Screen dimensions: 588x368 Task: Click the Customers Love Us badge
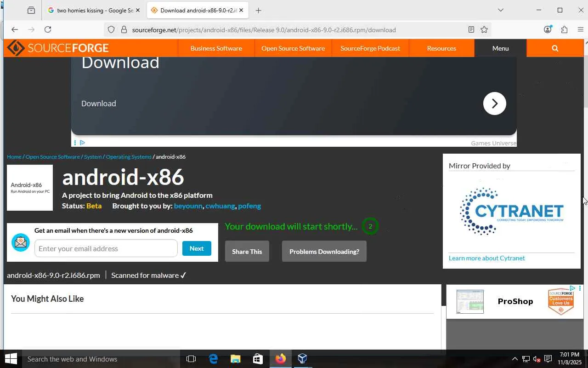(561, 302)
